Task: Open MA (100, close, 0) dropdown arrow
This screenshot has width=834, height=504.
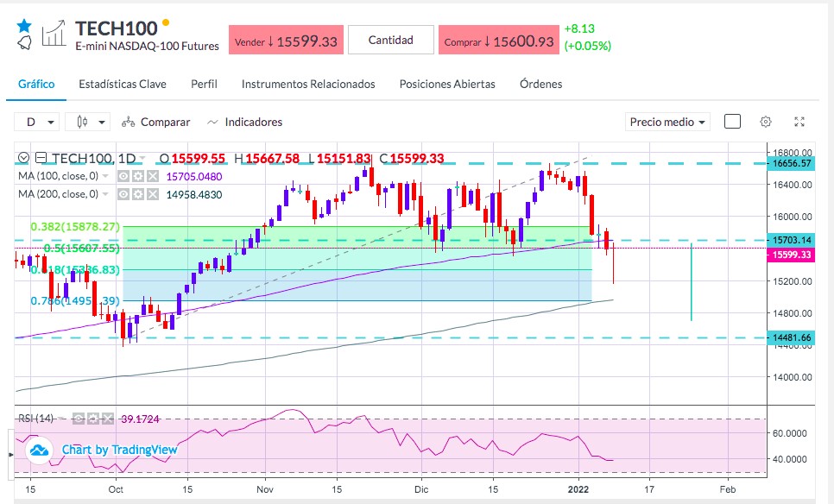Action: (105, 176)
